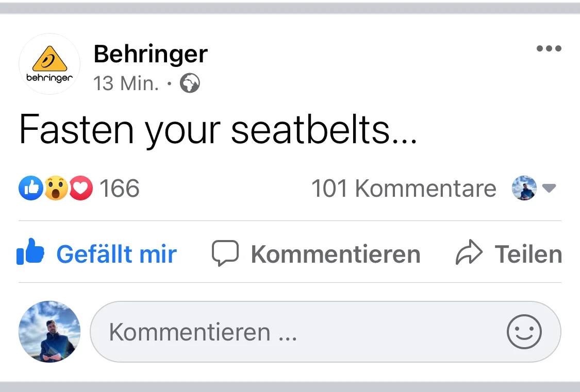Click the speech bubble comment icon
The width and height of the screenshot is (580, 392).
coord(225,253)
